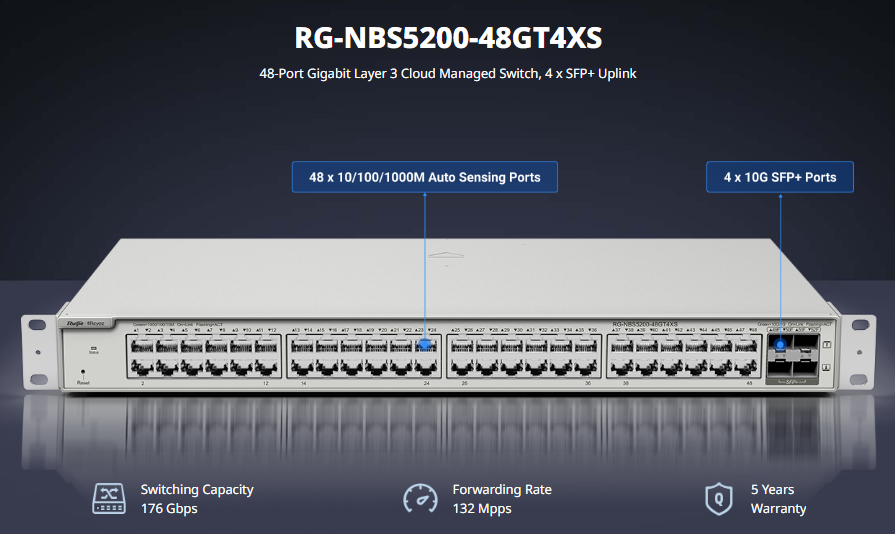Image resolution: width=895 pixels, height=534 pixels.
Task: Click the 48-Port Gigabit Layer 3 subtitle
Action: pos(448,74)
